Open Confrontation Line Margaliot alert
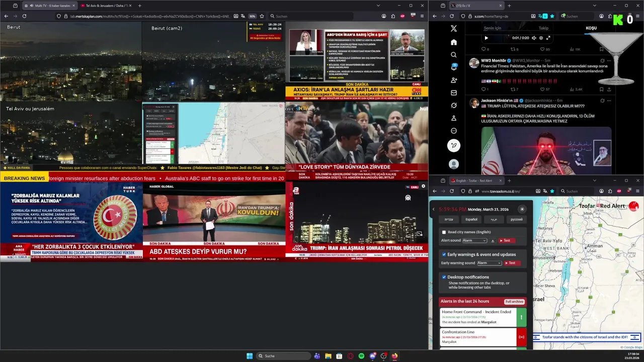The height and width of the screenshot is (362, 644). coord(483,337)
